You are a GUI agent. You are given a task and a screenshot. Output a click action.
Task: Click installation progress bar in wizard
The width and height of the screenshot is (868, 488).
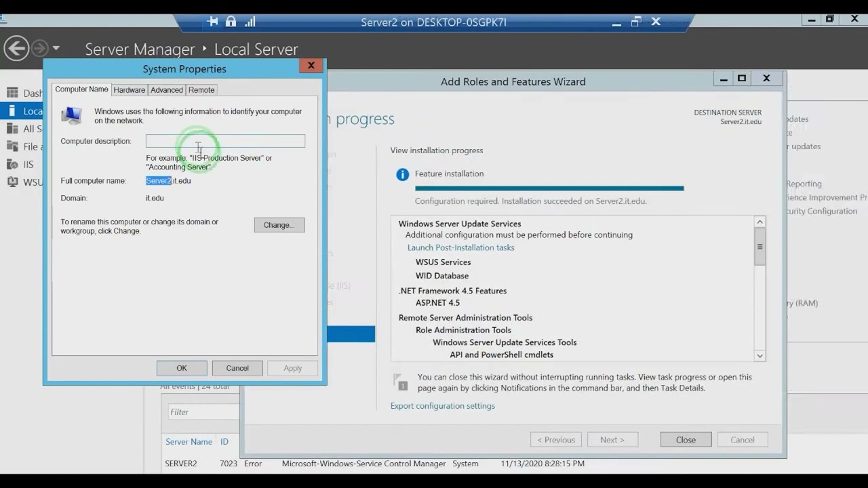[549, 188]
